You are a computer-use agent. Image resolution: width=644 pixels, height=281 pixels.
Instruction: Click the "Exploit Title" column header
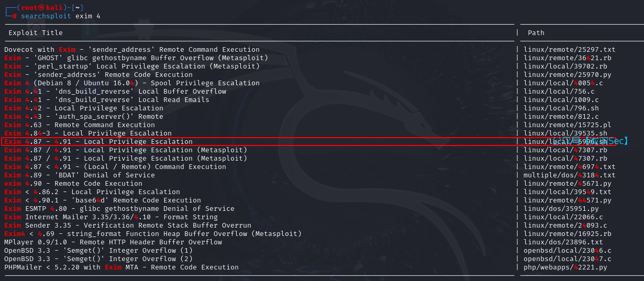point(36,32)
